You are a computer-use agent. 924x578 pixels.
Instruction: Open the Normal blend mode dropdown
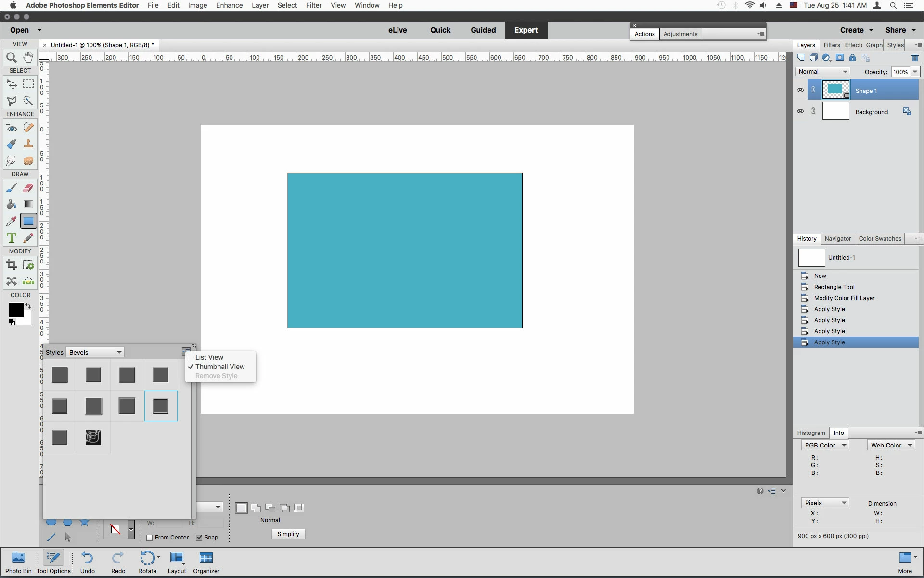822,72
